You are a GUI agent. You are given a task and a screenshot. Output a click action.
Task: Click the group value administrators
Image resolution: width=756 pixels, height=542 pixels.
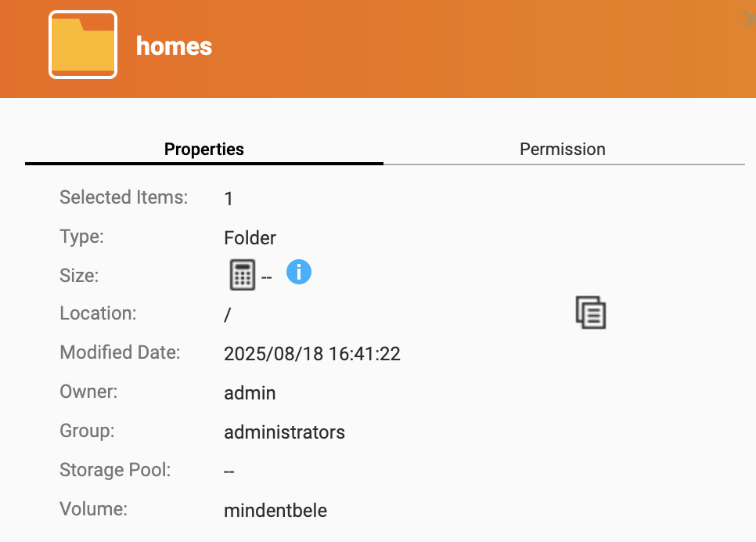click(284, 432)
